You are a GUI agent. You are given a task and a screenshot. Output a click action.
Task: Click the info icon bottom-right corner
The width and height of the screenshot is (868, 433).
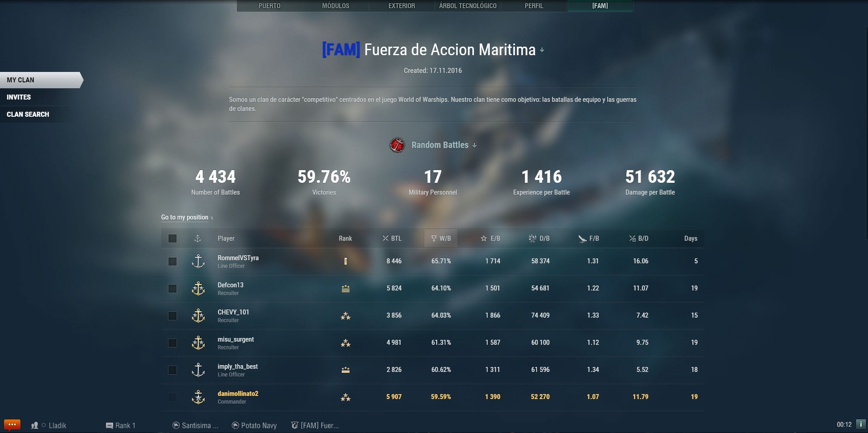(861, 425)
